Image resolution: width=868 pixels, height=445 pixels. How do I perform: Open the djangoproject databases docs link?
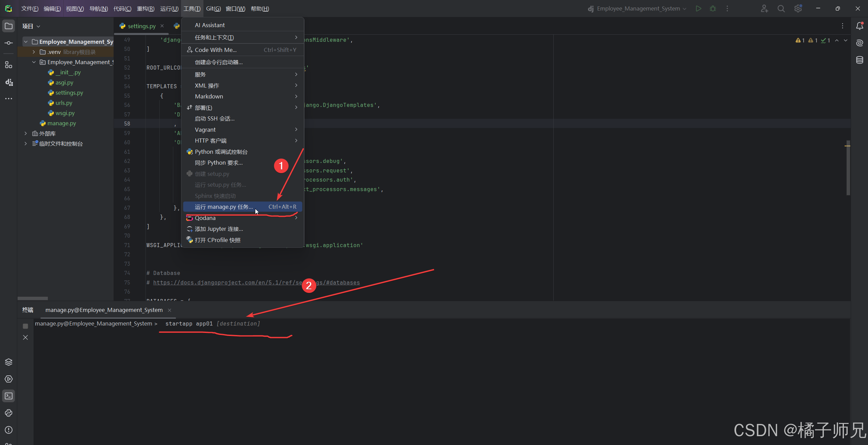click(256, 282)
